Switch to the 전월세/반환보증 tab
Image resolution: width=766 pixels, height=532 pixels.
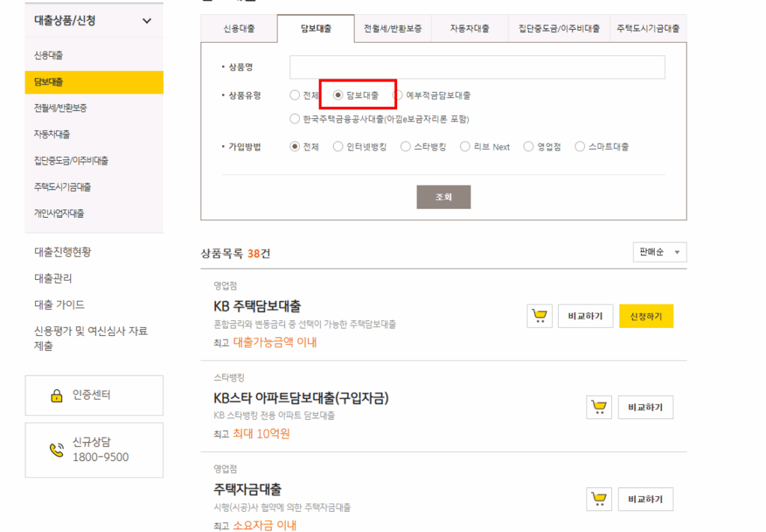[x=393, y=28]
